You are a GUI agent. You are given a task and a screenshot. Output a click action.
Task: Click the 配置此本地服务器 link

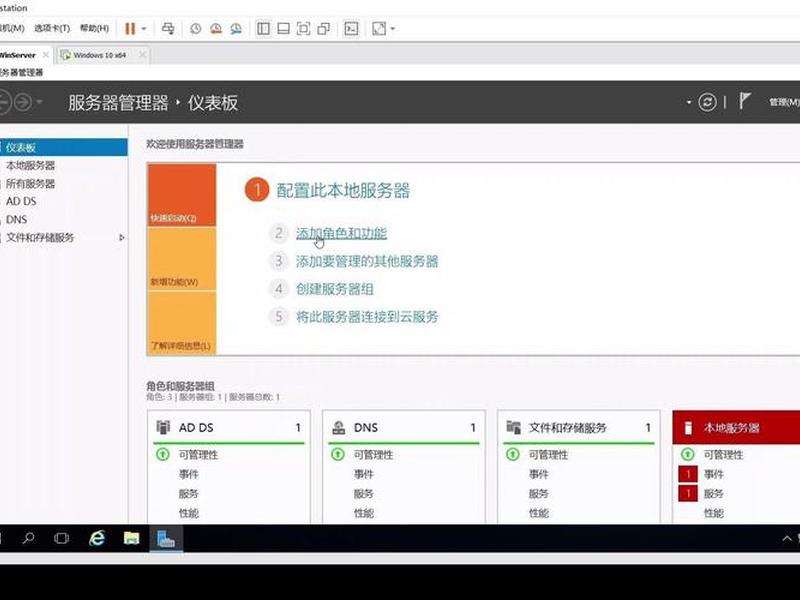tap(343, 190)
